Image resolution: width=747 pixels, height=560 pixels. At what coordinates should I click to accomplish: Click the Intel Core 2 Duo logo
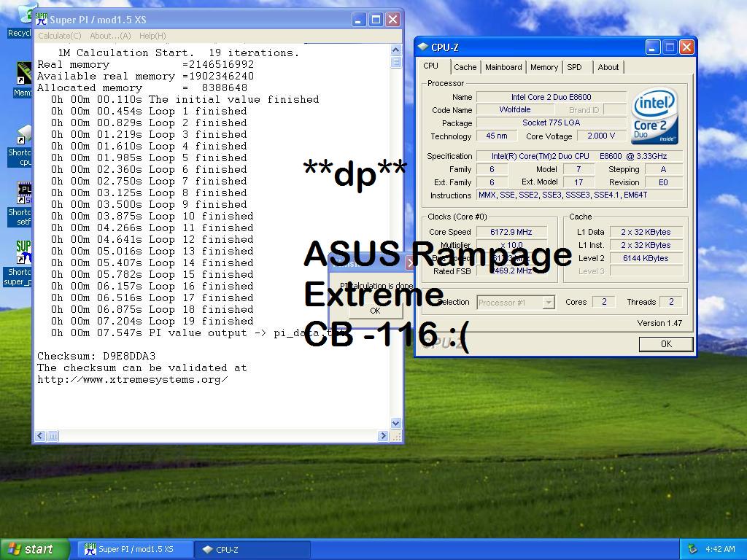[x=654, y=116]
